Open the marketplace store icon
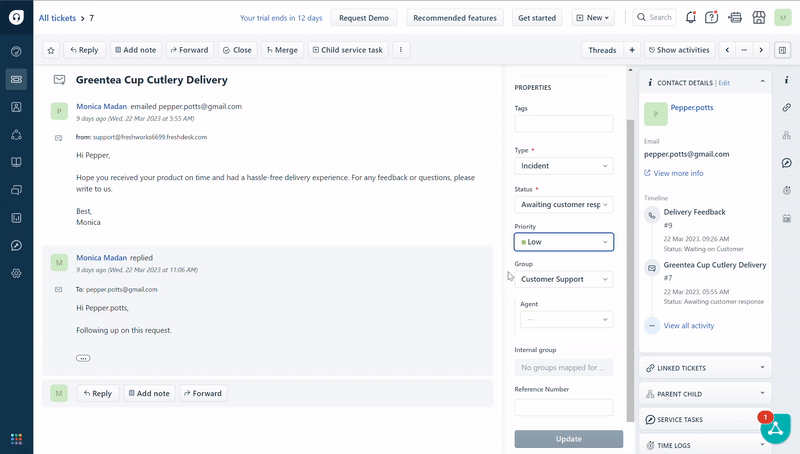The width and height of the screenshot is (800, 454). coord(759,18)
